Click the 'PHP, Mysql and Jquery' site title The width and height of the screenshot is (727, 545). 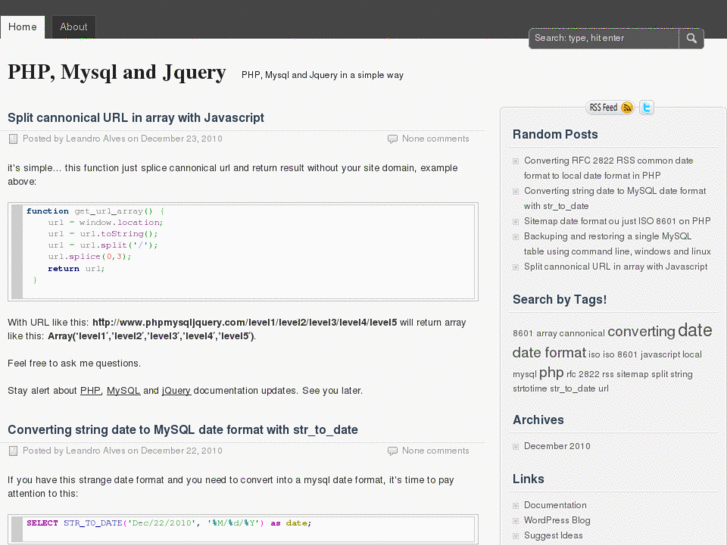(117, 72)
